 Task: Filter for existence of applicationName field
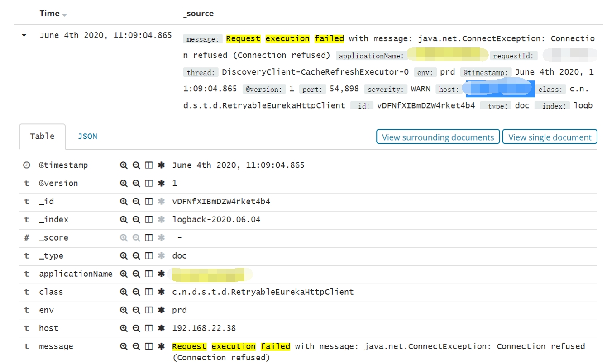click(161, 274)
